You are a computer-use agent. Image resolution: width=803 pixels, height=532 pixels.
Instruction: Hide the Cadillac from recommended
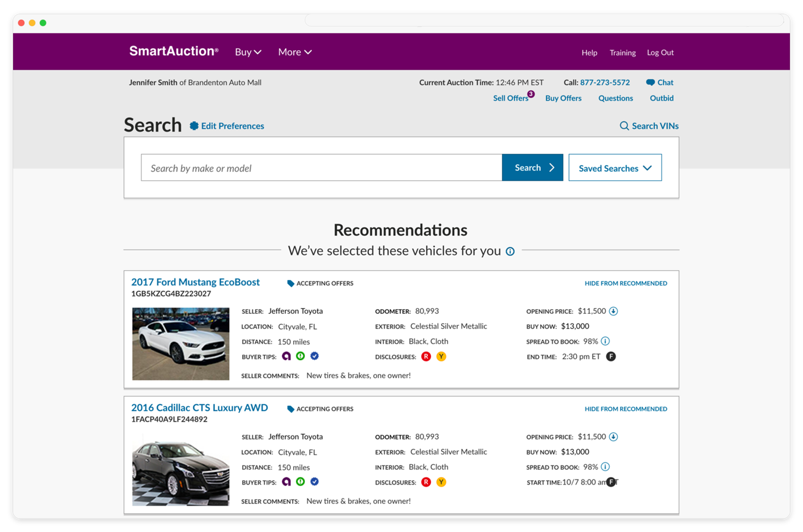point(626,409)
